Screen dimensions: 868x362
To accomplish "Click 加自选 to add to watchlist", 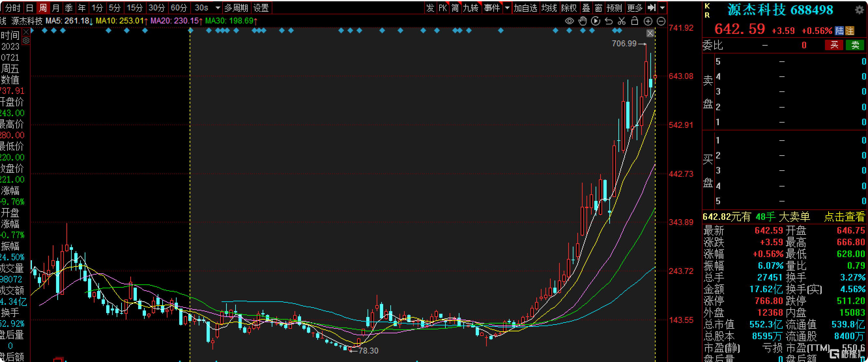I will coord(525,8).
